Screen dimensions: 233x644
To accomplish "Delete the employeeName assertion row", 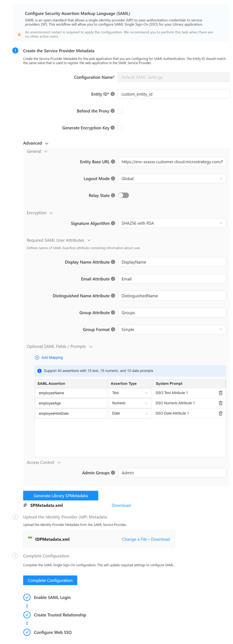I will [220, 393].
